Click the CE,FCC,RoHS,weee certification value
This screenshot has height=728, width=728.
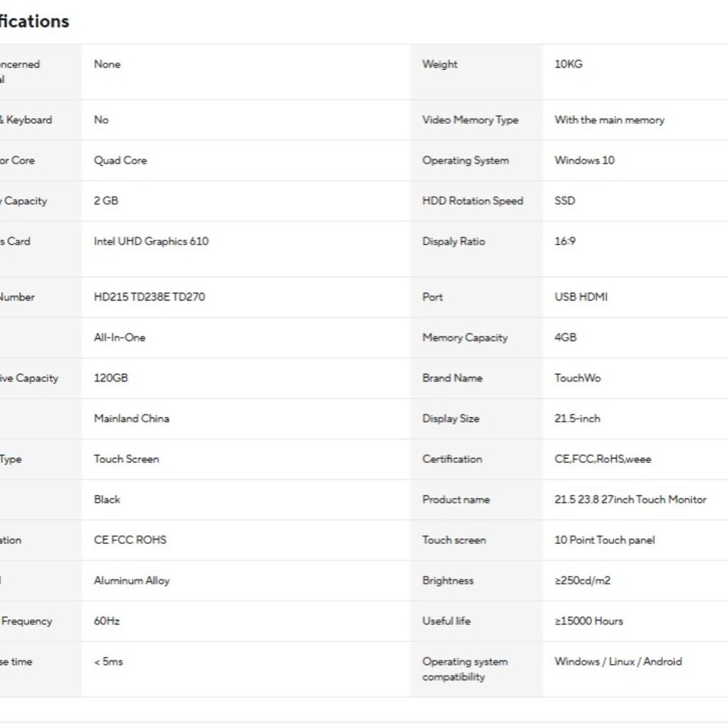(x=603, y=459)
